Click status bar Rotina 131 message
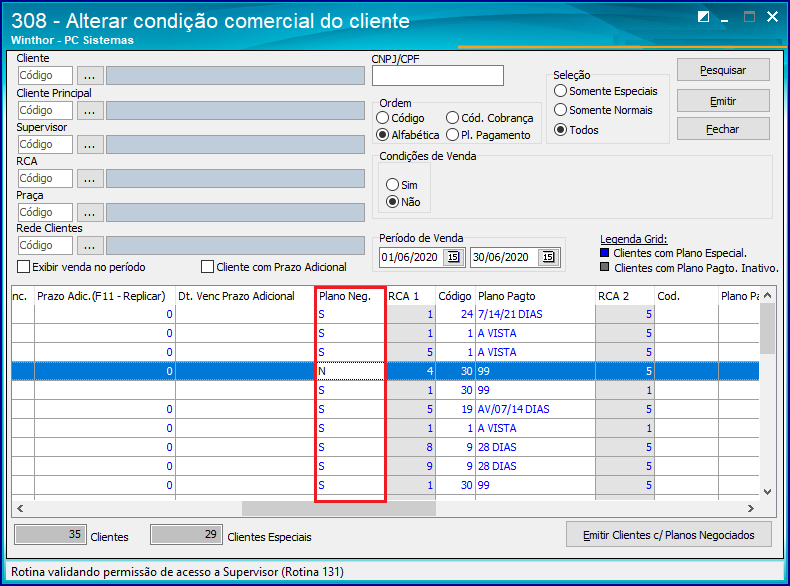This screenshot has width=790, height=586. (x=177, y=572)
